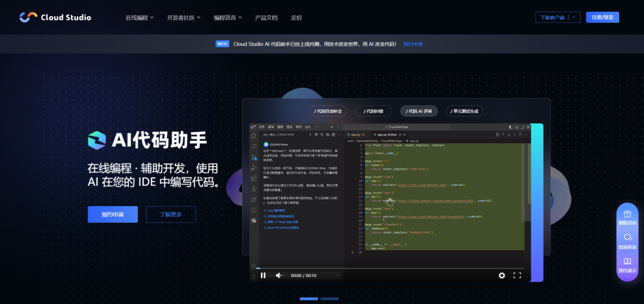Open the arrow dropdown beside 下载客户端
This screenshot has width=644, height=304.
tap(574, 17)
